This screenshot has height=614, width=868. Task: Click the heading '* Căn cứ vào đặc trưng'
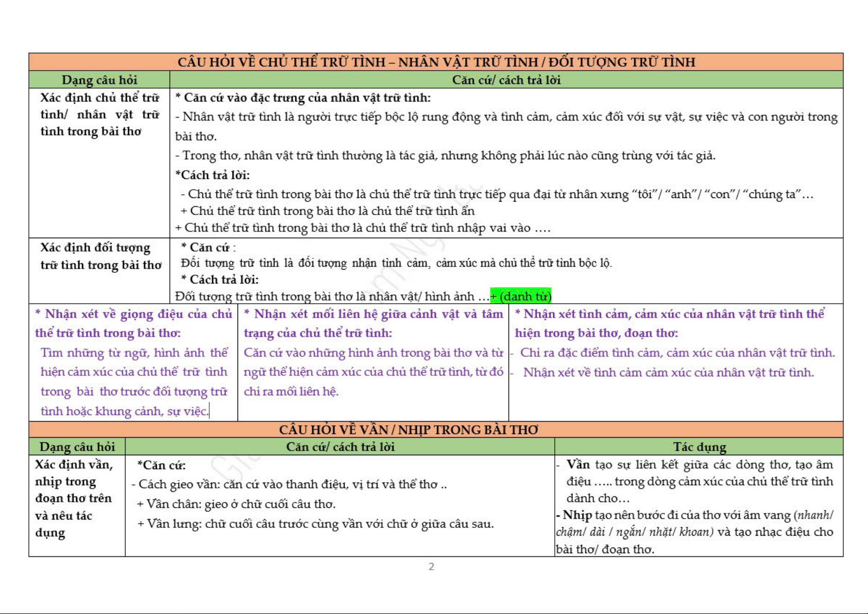[302, 98]
